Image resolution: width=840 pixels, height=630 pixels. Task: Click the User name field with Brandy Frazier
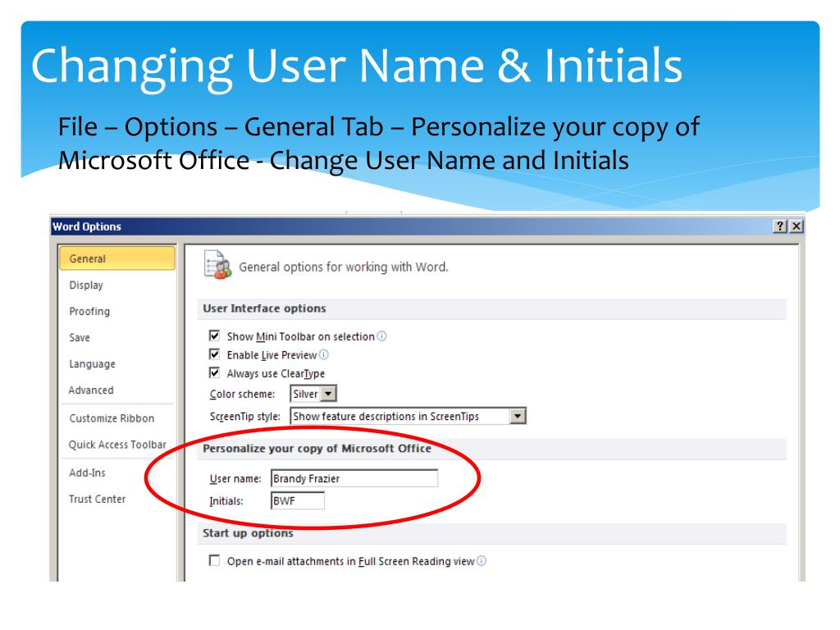[x=354, y=478]
